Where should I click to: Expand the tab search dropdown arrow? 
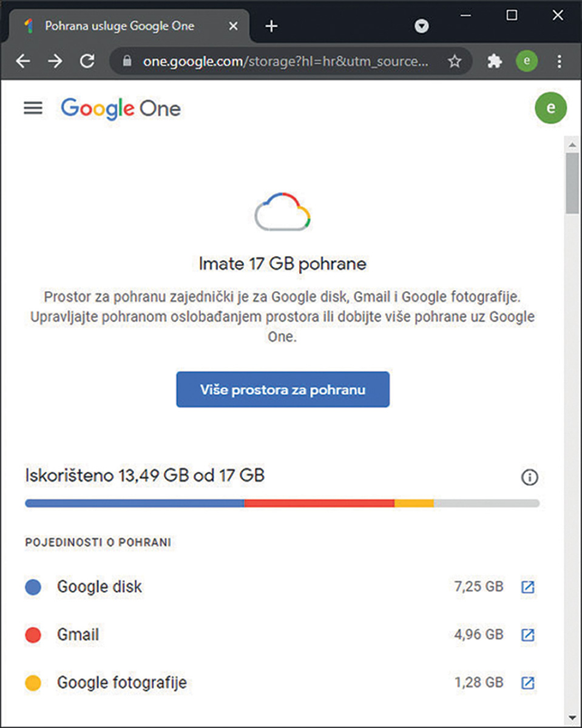(422, 26)
